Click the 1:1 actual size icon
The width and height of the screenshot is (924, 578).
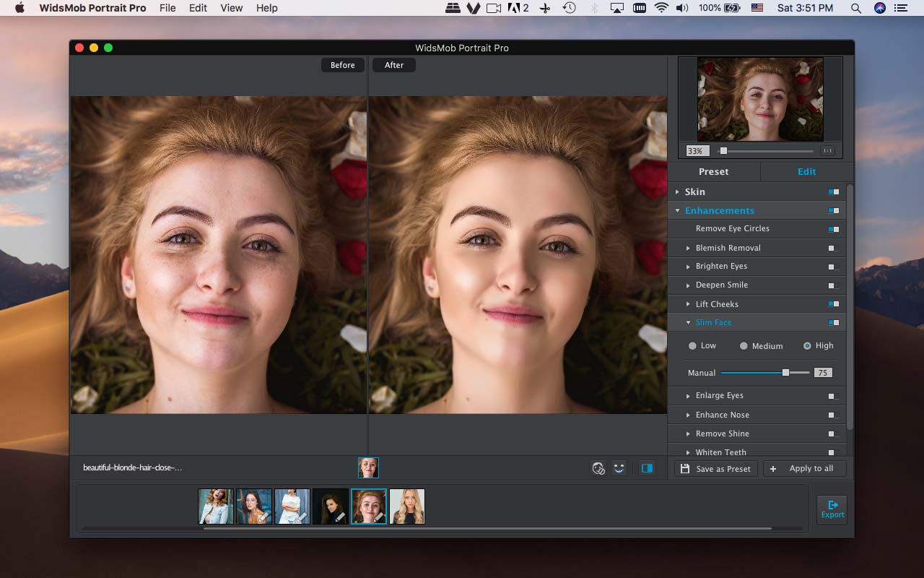click(x=827, y=151)
